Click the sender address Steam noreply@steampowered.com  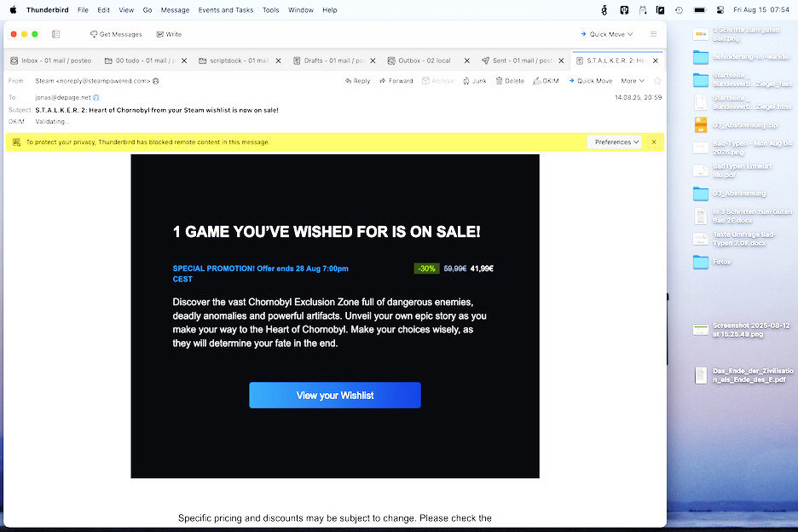93,81
